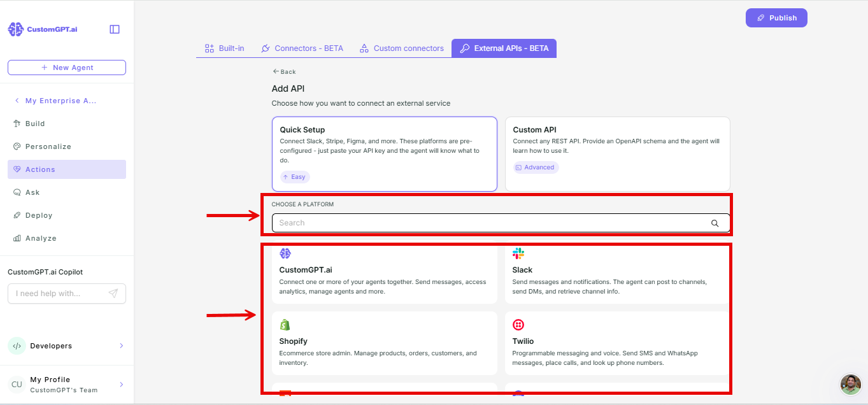Click the "Add API" heading

(x=288, y=89)
